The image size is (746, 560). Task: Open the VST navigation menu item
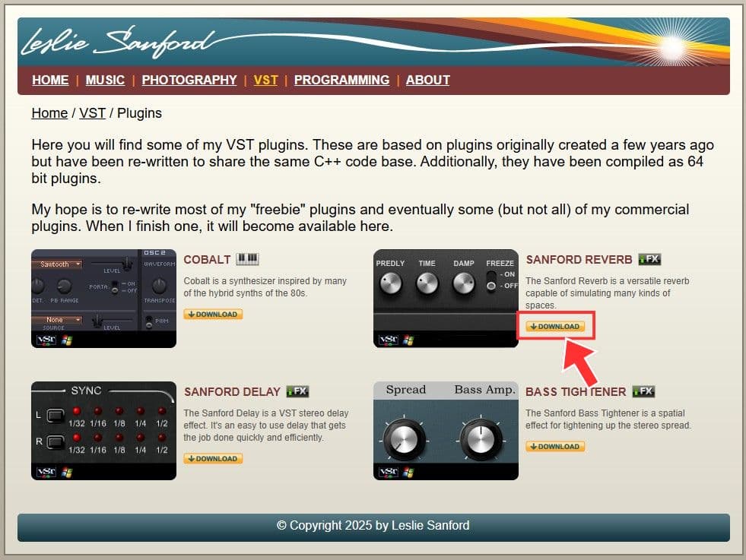coord(265,80)
